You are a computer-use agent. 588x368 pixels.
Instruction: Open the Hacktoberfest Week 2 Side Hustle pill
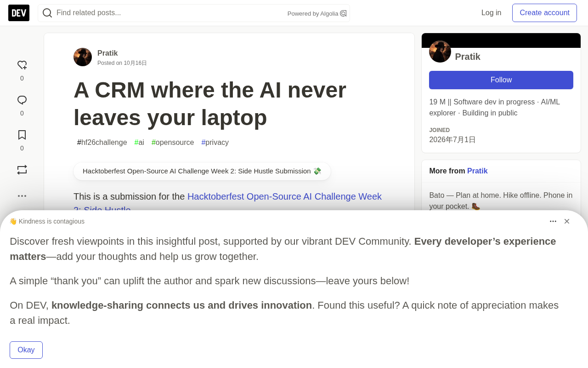[202, 171]
